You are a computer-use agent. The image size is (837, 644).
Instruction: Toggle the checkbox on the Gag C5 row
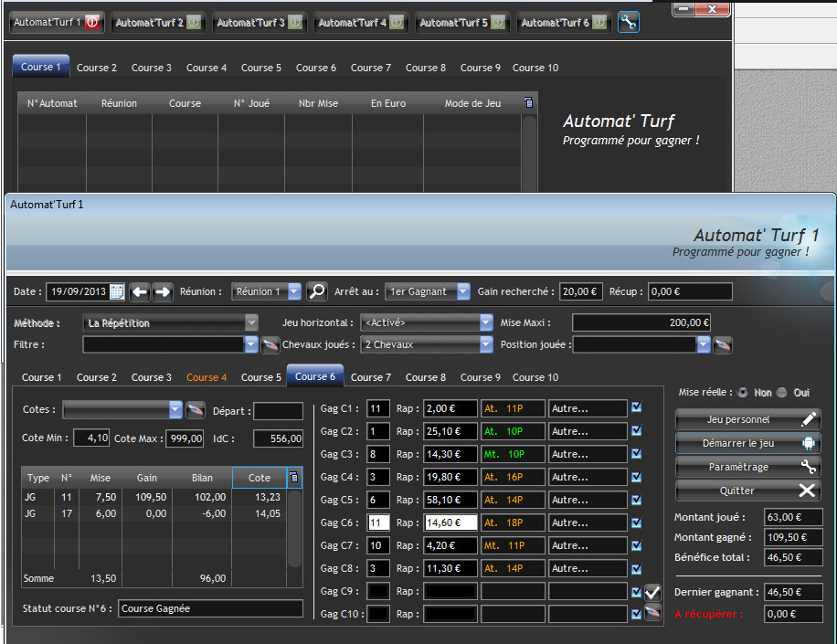[x=637, y=499]
